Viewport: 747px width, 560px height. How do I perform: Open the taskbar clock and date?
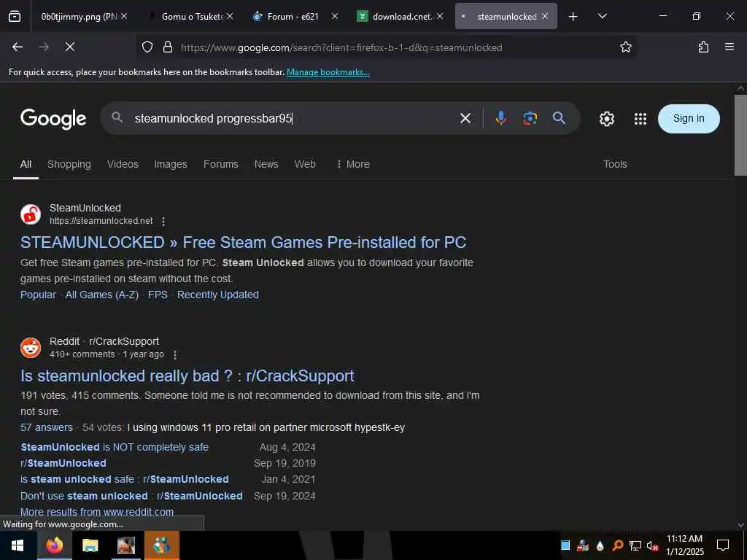click(684, 545)
